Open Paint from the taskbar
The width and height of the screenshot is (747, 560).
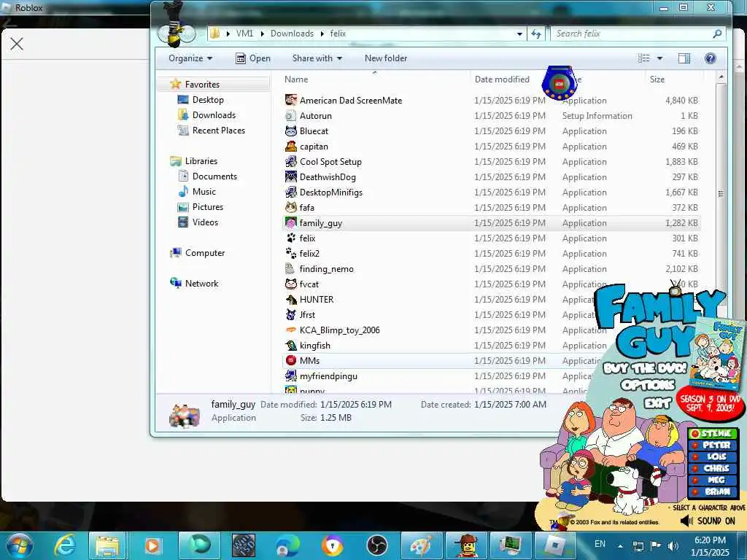point(421,545)
